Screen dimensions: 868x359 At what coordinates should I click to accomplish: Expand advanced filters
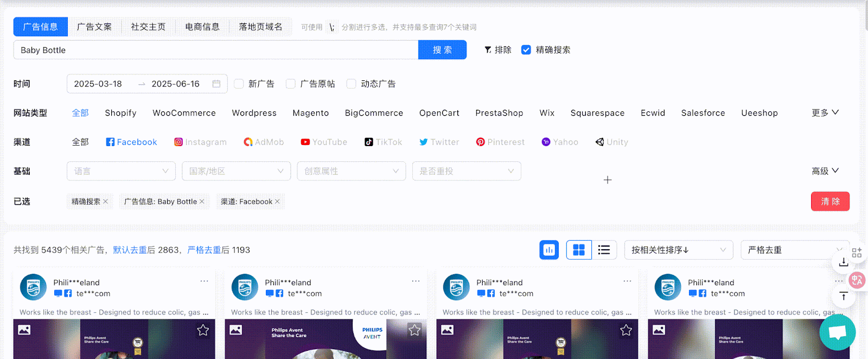[x=825, y=171]
